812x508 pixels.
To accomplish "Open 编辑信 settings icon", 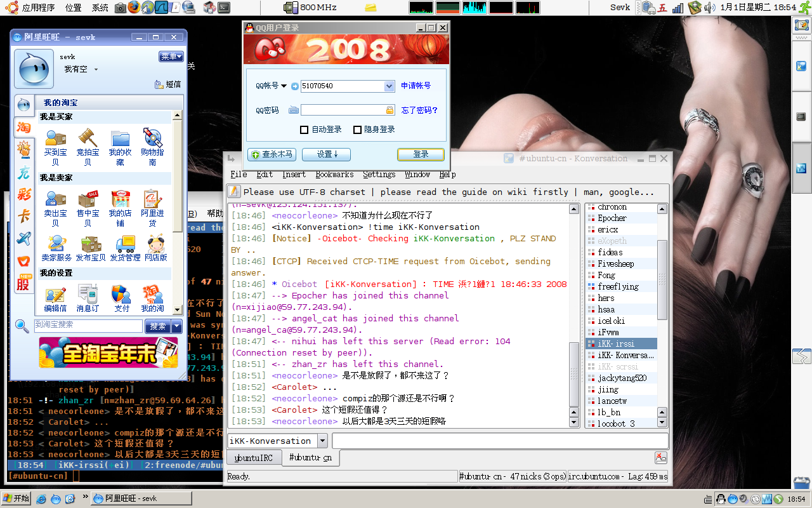I will pyautogui.click(x=55, y=298).
